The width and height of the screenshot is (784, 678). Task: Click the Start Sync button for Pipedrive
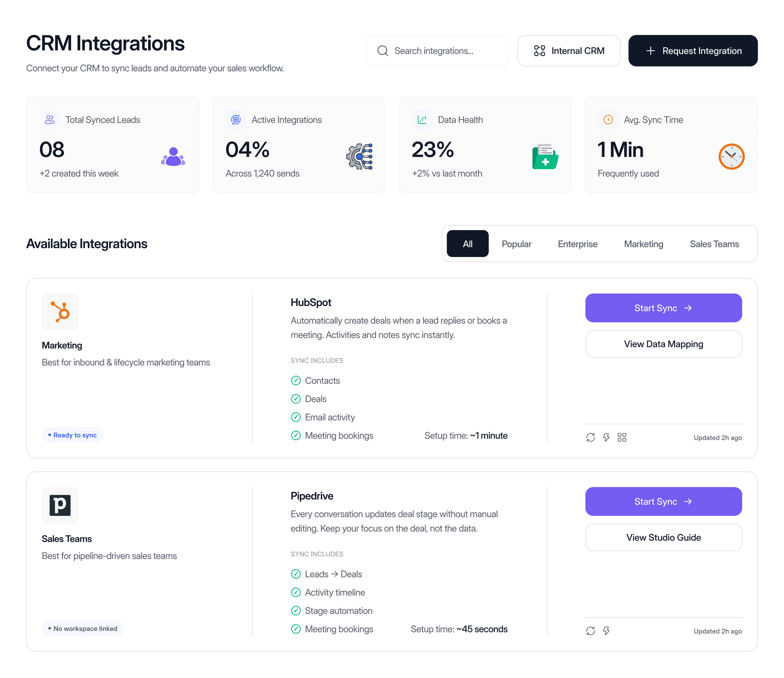point(663,501)
